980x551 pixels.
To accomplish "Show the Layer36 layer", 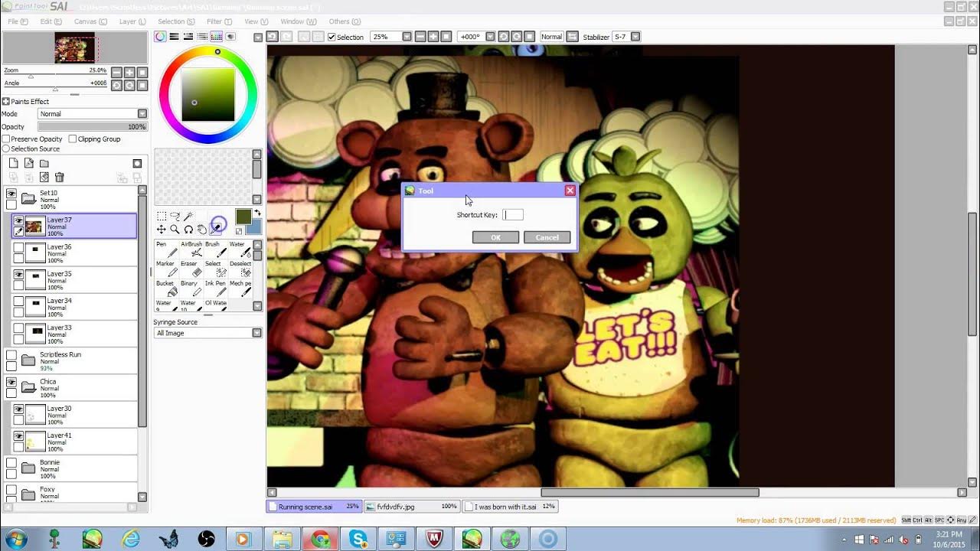I will pos(18,248).
